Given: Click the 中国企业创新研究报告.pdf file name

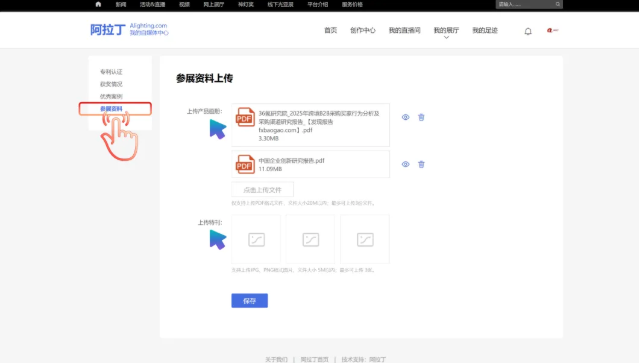Looking at the screenshot, I should pos(291,161).
